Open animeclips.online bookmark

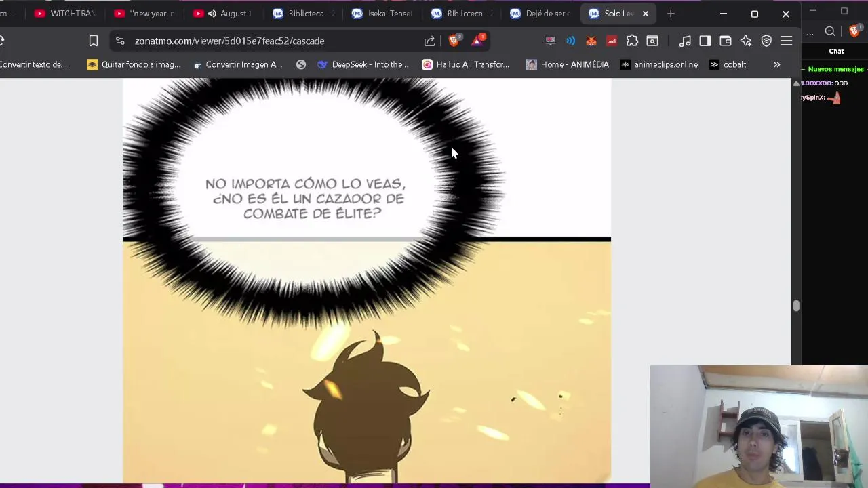tap(659, 64)
